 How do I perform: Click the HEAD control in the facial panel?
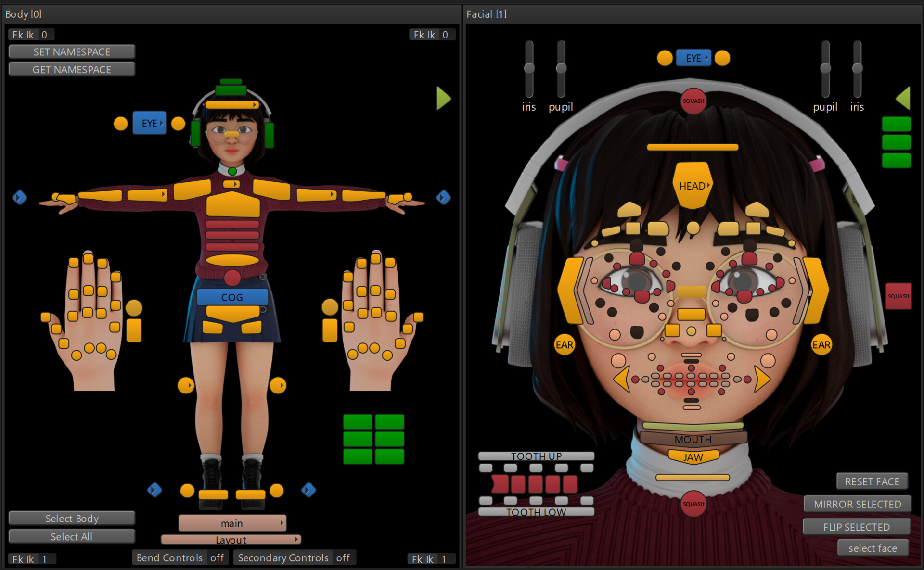coord(692,186)
